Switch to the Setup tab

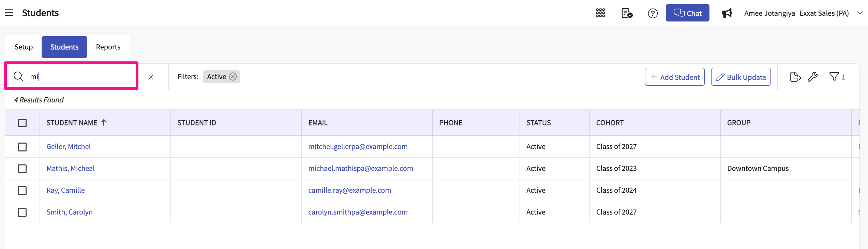click(24, 47)
